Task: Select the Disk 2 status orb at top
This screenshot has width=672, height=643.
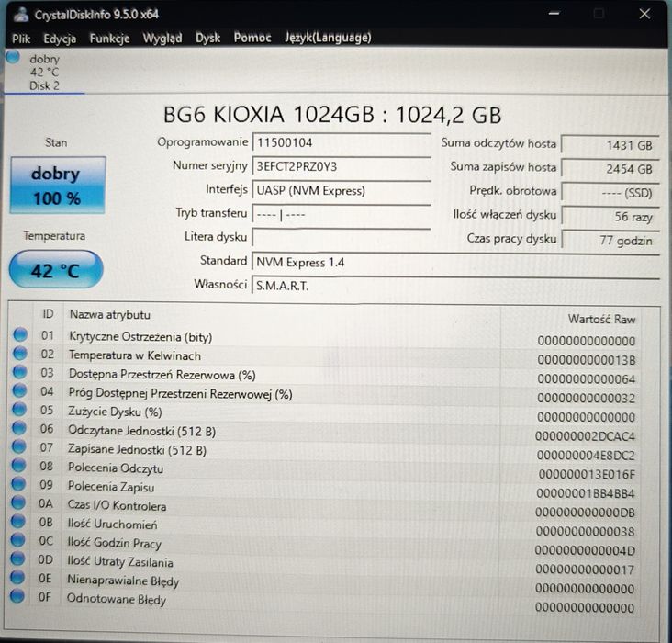Action: [13, 56]
